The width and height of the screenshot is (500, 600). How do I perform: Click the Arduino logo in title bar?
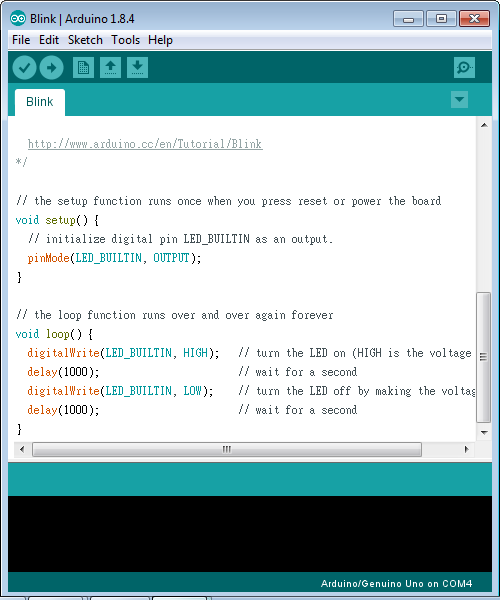tap(18, 18)
